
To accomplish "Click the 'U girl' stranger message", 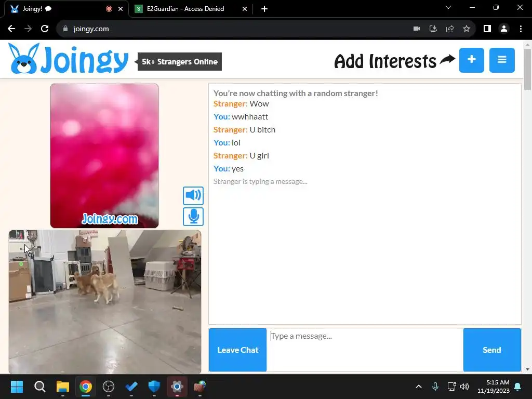I will [x=241, y=156].
